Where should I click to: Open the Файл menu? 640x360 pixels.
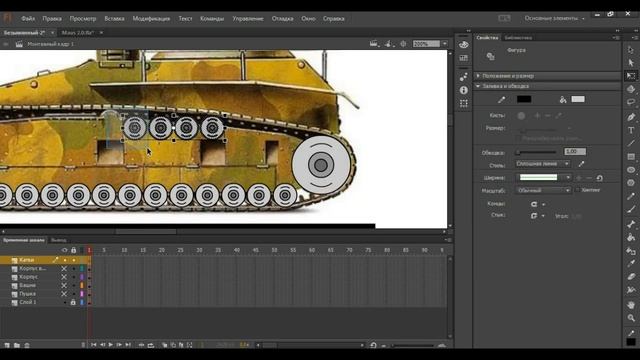point(28,18)
